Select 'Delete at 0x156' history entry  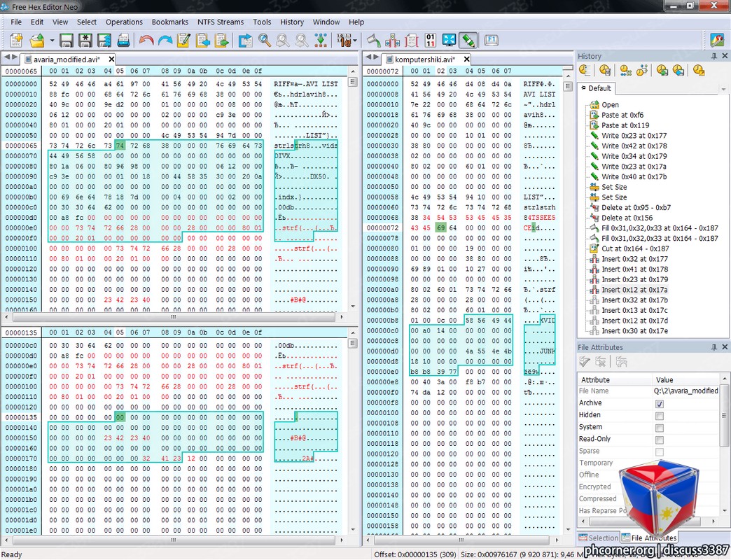point(627,218)
